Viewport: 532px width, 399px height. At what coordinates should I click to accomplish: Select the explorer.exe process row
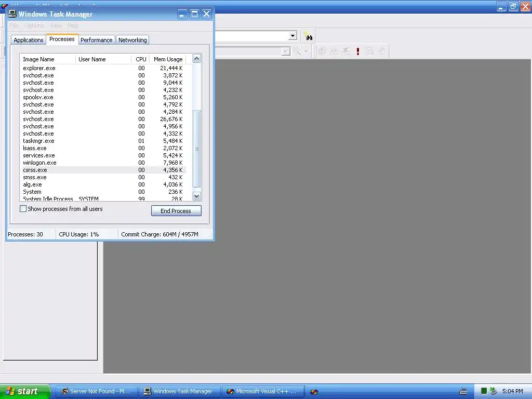point(103,68)
